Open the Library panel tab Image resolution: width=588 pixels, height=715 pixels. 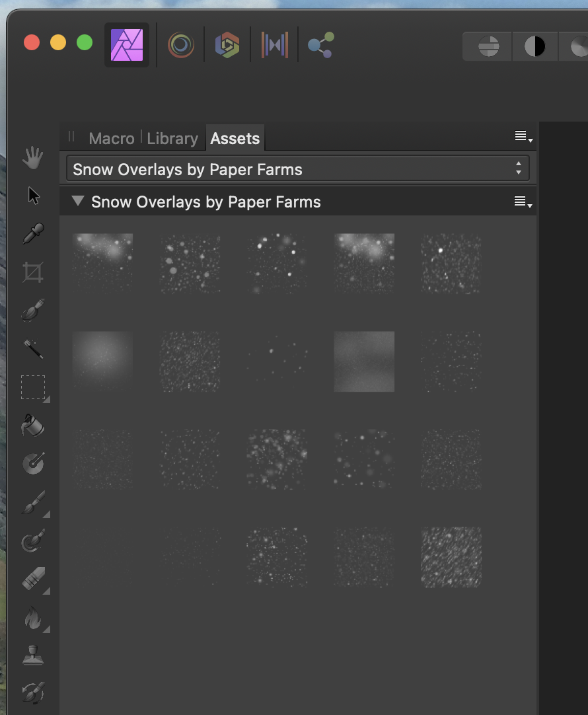click(172, 138)
